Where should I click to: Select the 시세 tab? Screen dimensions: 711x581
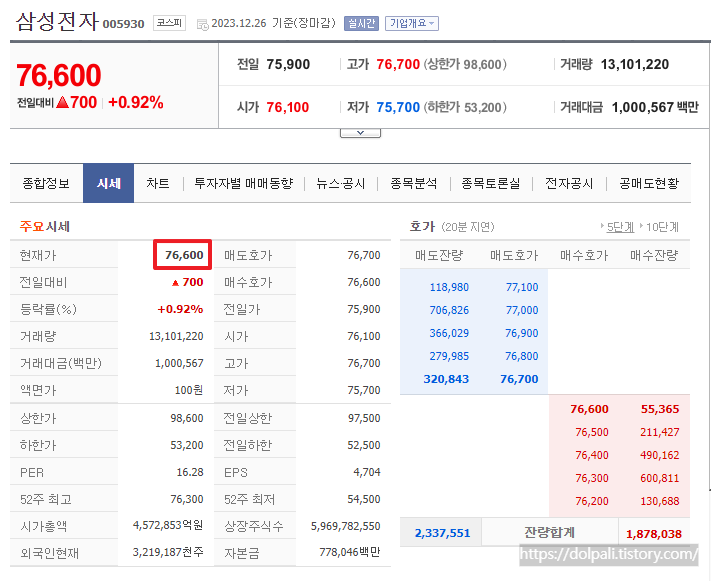click(x=108, y=183)
